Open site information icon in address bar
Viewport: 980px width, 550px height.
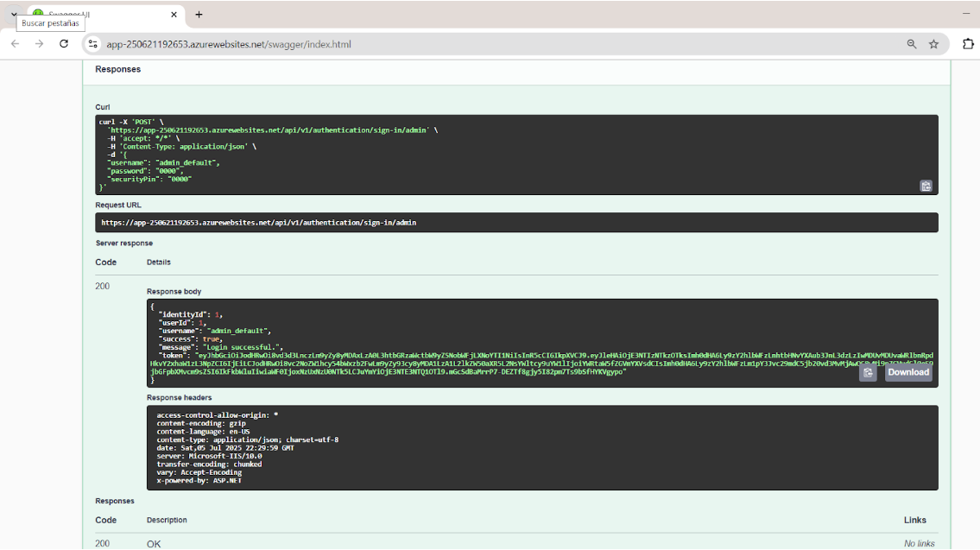tap(92, 44)
